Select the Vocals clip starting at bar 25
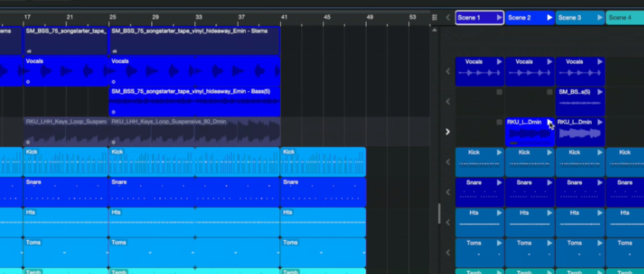 point(195,72)
